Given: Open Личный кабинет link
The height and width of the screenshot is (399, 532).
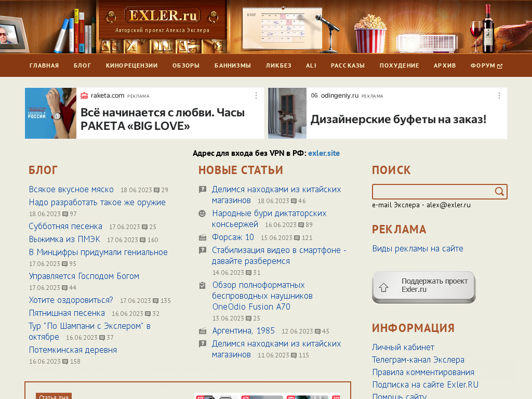Looking at the screenshot, I should pos(403,348).
